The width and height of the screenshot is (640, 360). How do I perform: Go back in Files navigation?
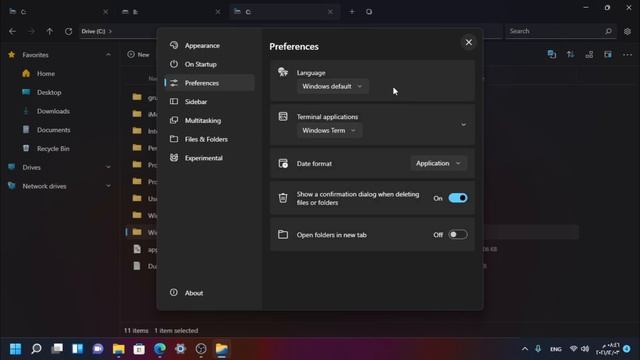click(x=12, y=31)
